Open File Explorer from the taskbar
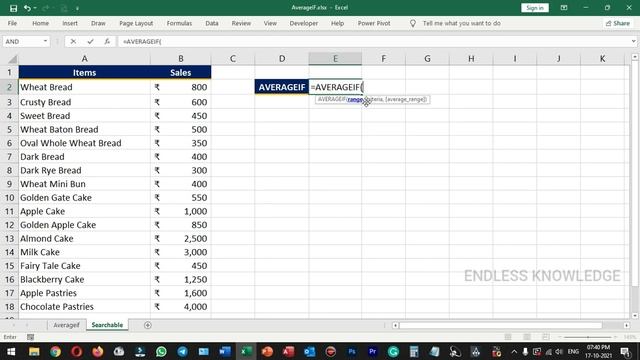The width and height of the screenshot is (640, 360). coord(34,351)
